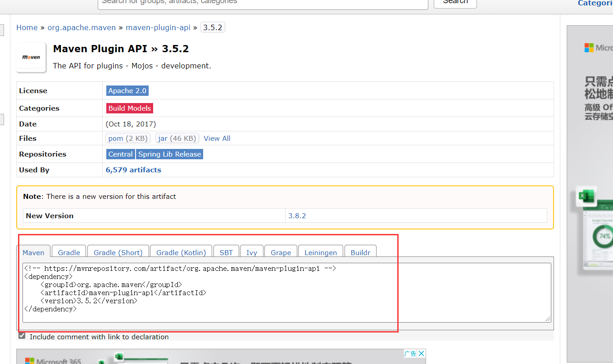
Task: Click the Maven Plugin API » 3.5.2 heading
Action: 121,49
